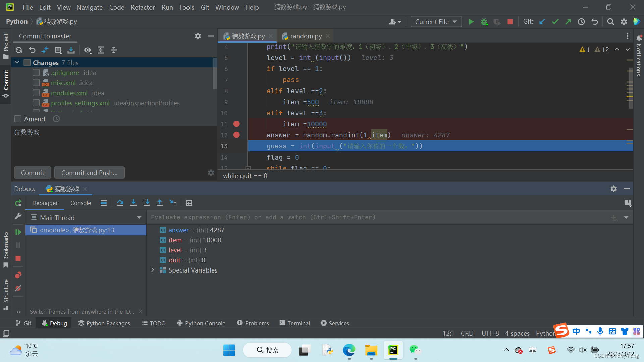
Task: Run the current file with green play button
Action: [471, 22]
